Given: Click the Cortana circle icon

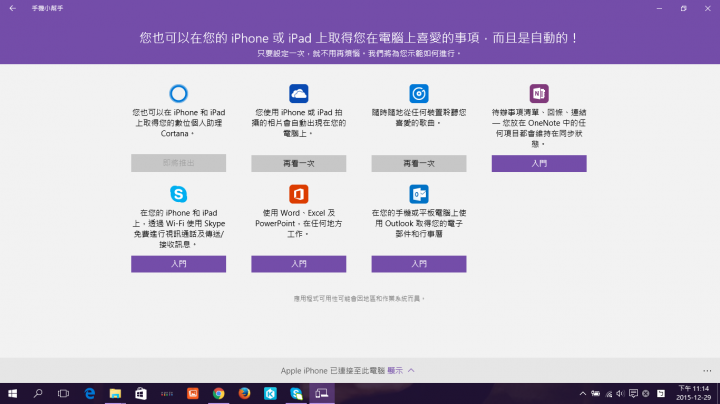Looking at the screenshot, I should click(179, 94).
